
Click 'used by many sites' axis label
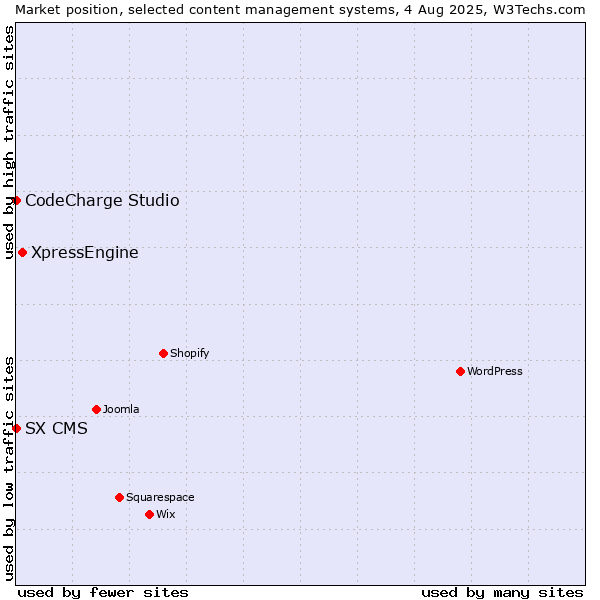pyautogui.click(x=502, y=592)
